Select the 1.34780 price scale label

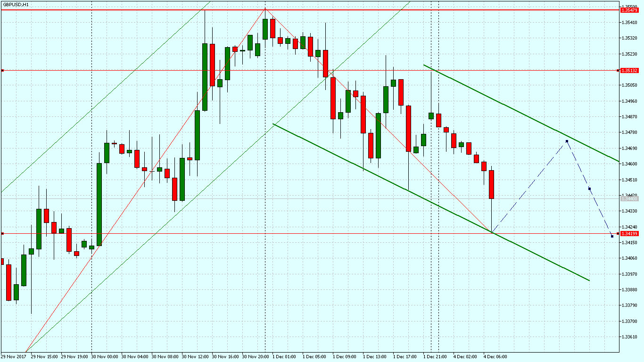[629, 132]
